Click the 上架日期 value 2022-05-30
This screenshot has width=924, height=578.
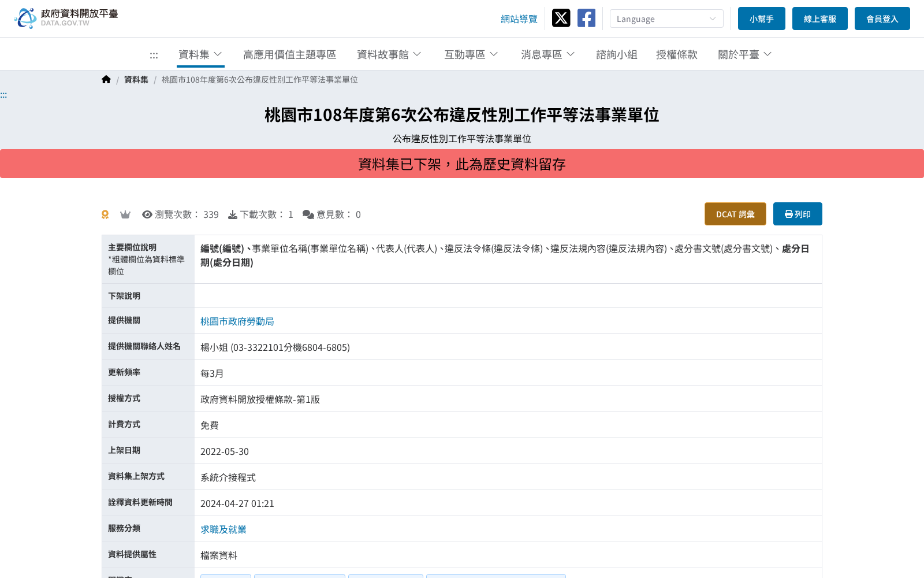point(225,451)
